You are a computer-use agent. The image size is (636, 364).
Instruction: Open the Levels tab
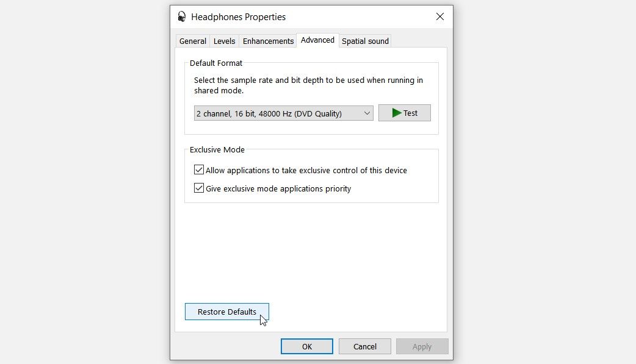224,41
